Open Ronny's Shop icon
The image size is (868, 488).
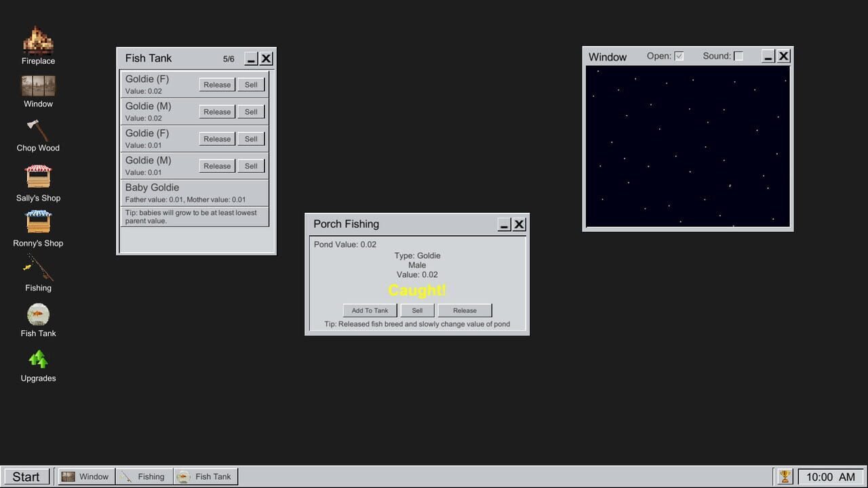(38, 222)
